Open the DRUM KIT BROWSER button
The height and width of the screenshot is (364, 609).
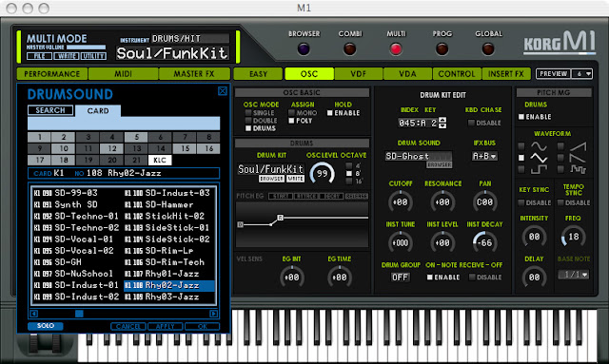tap(271, 179)
